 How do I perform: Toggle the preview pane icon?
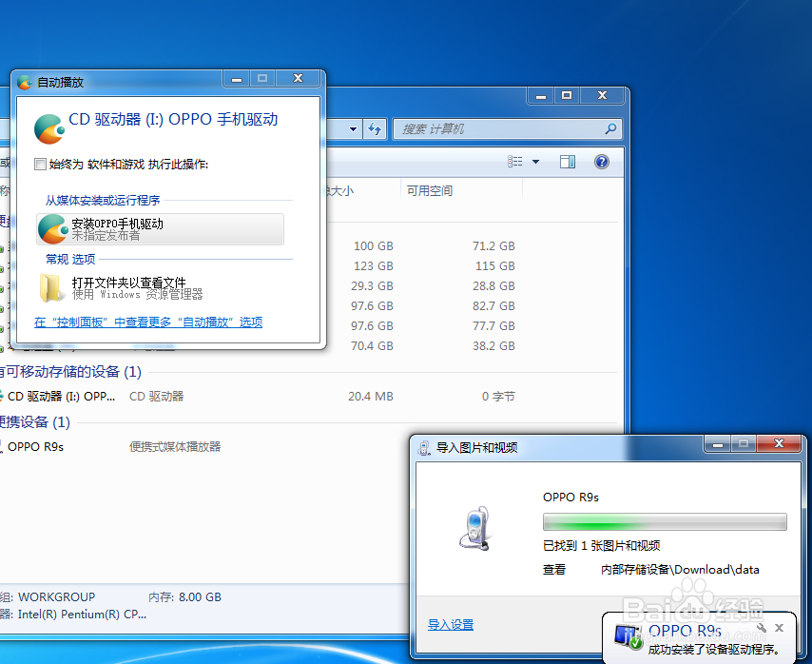point(568,162)
